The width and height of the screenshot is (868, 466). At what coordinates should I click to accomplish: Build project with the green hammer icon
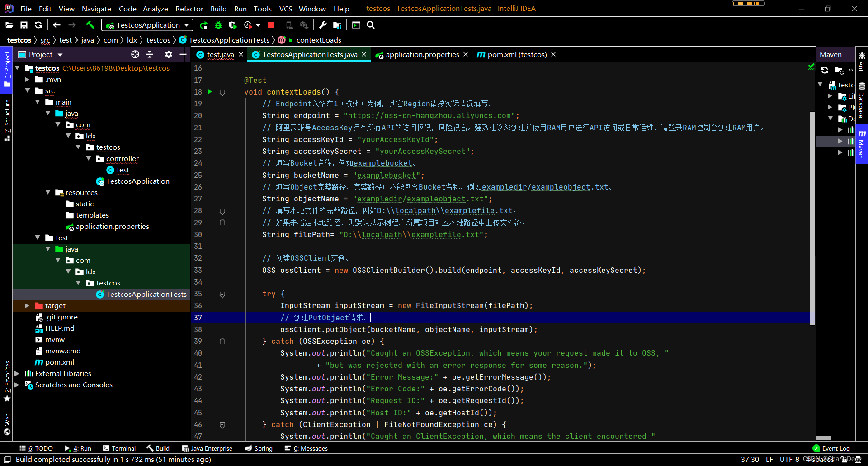point(90,25)
